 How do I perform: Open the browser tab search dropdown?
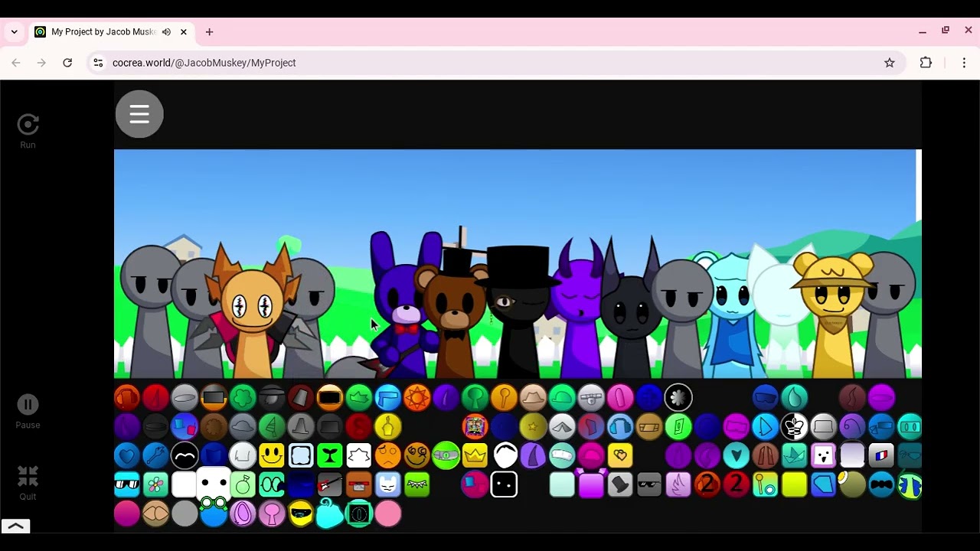pos(14,32)
